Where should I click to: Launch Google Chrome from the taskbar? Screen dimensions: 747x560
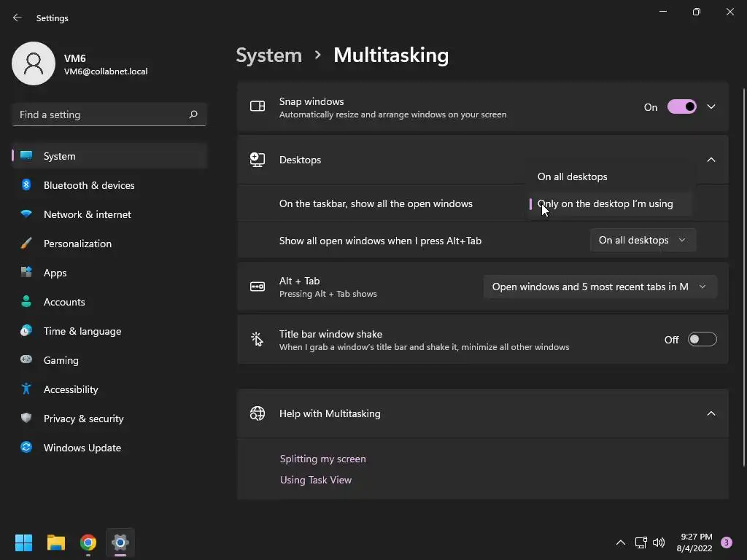click(x=88, y=542)
